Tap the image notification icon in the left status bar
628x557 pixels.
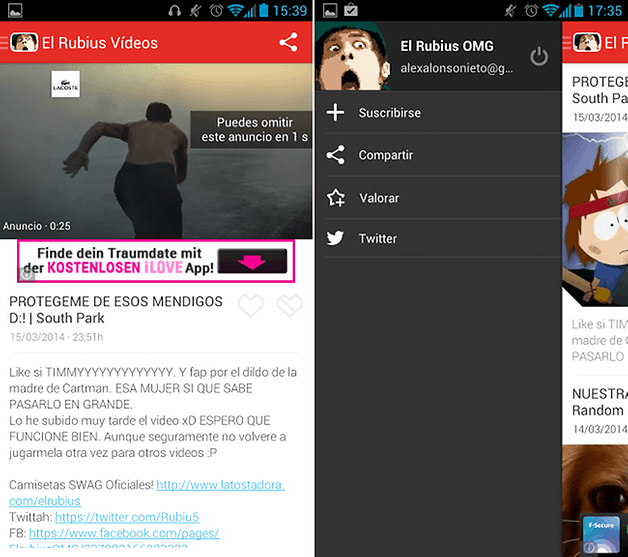point(15,10)
